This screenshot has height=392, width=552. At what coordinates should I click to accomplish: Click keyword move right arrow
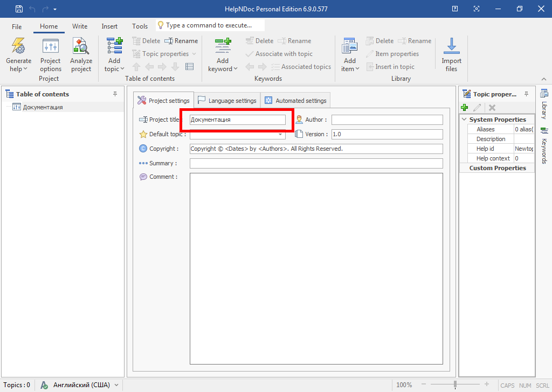click(x=263, y=66)
